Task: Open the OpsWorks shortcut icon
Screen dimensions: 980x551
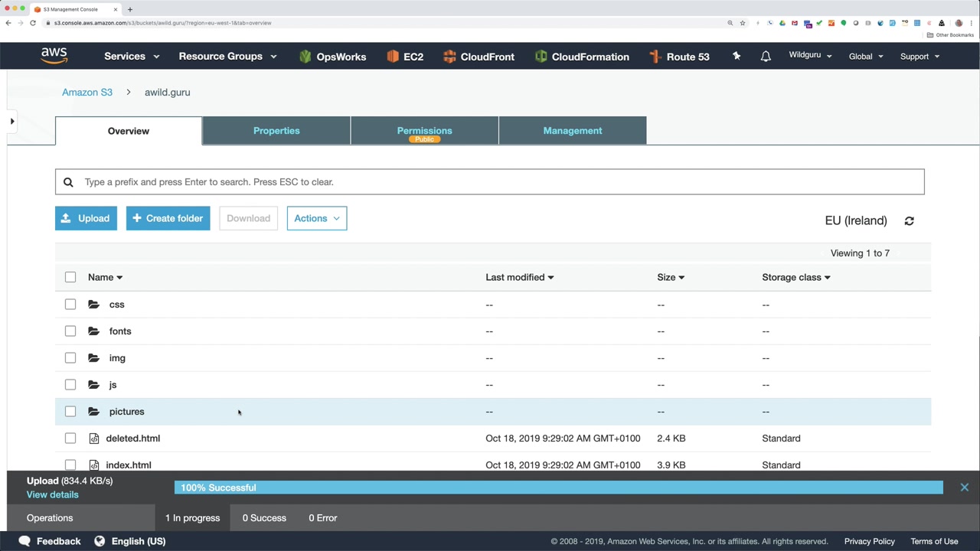Action: 305,57
